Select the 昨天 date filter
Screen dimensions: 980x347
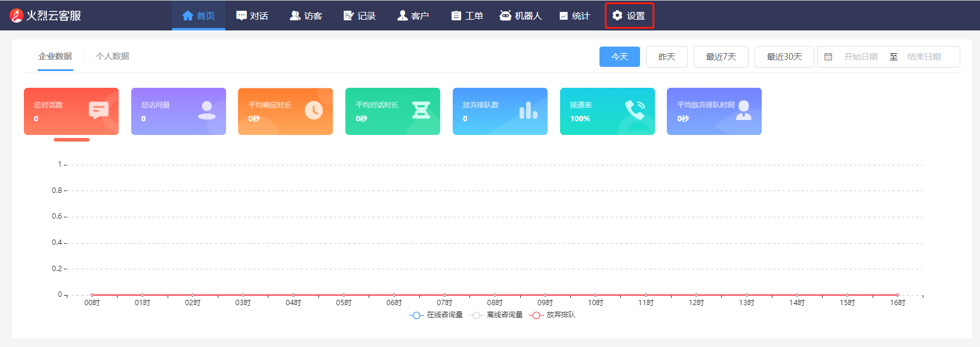[x=667, y=57]
